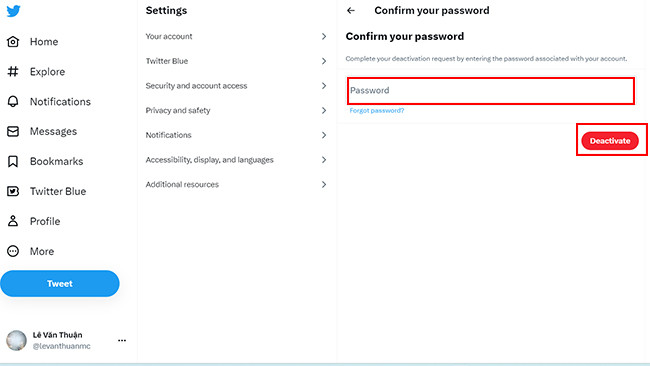Open More via the circled dots icon
The width and height of the screenshot is (650, 366).
coord(13,251)
